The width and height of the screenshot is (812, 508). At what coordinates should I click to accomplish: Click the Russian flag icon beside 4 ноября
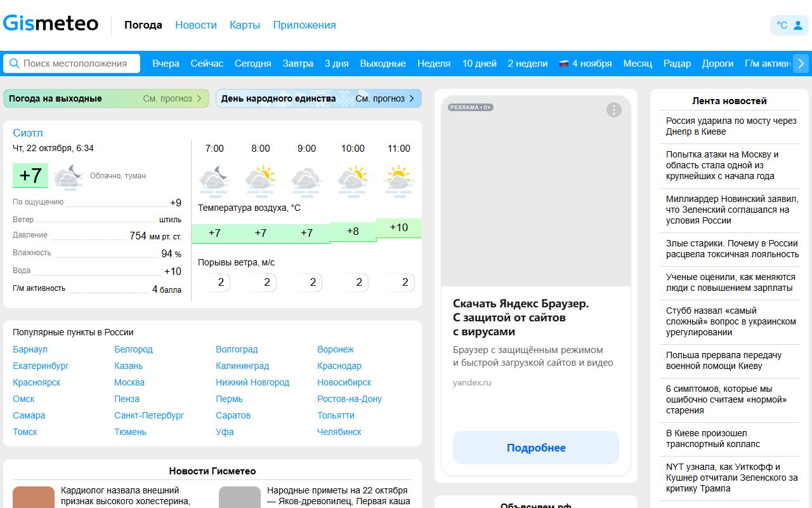click(x=564, y=63)
